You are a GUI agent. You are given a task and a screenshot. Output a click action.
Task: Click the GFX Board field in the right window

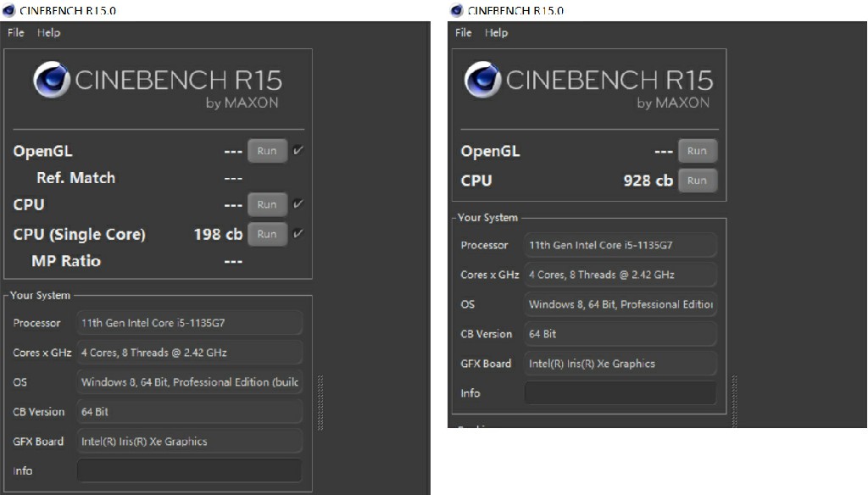point(620,364)
